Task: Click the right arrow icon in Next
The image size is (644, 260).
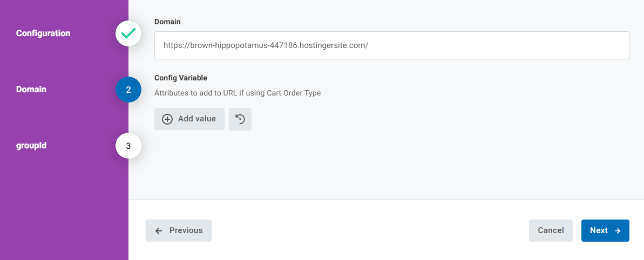Action: 618,230
